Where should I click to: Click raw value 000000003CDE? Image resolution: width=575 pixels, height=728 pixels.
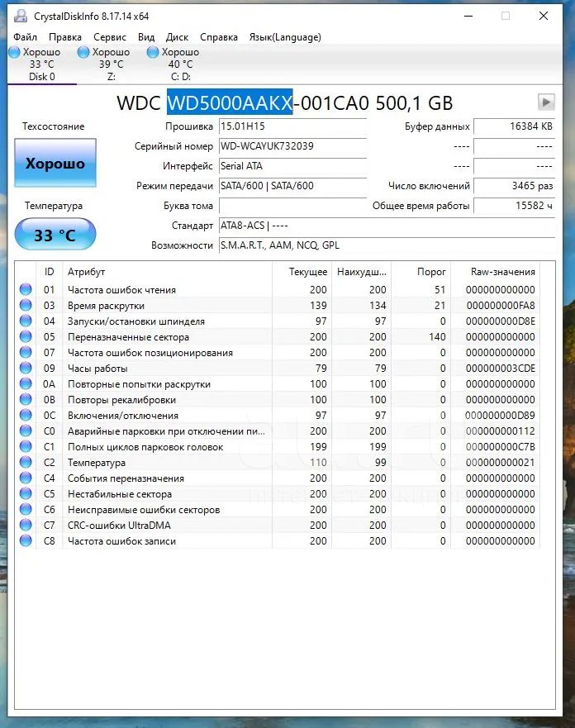point(501,369)
